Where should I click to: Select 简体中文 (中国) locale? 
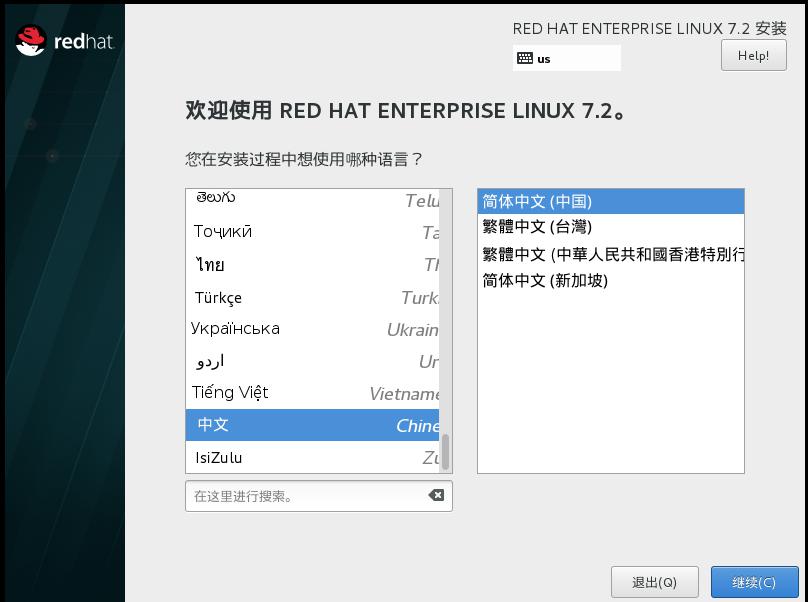click(611, 202)
